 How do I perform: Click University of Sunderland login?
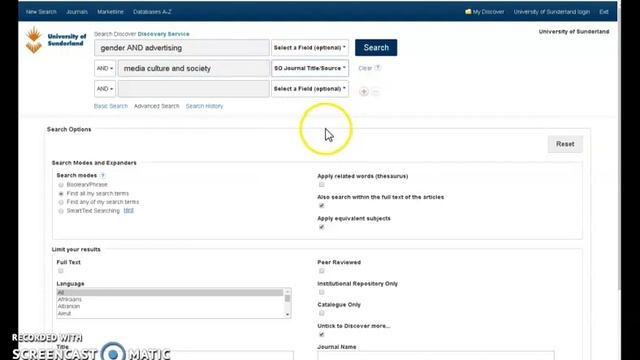(x=551, y=12)
